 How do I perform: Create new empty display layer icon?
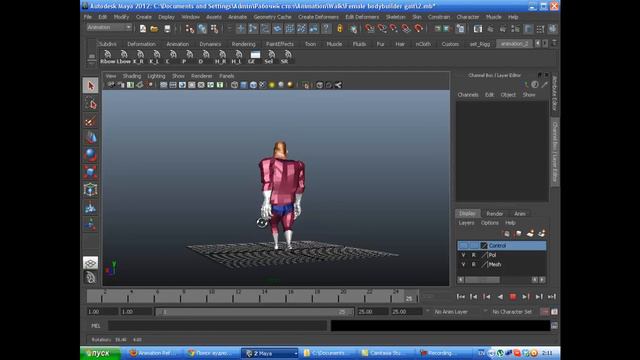point(530,233)
